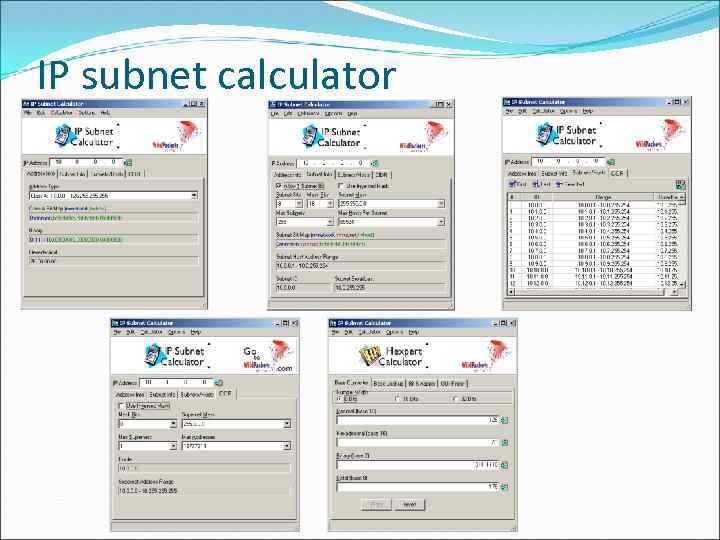
Task: Click Supernet Address Range value 10.0.0.0 - 10.255.255.255
Action: 147,491
